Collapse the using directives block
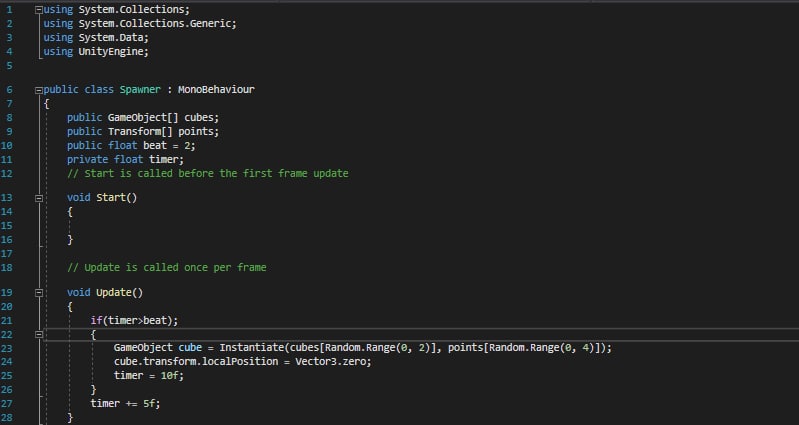The height and width of the screenshot is (425, 799). pyautogui.click(x=39, y=10)
